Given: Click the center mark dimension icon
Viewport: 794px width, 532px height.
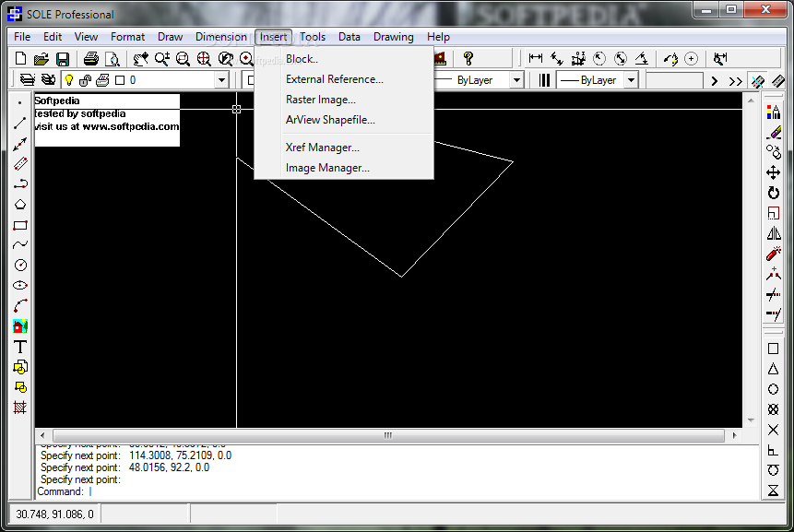Looking at the screenshot, I should (x=692, y=59).
